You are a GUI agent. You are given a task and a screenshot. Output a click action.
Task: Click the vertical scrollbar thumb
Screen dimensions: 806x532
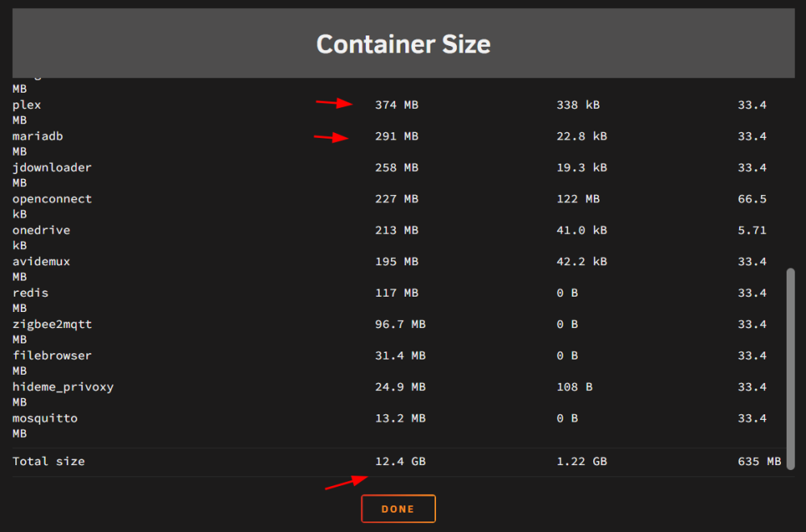pyautogui.click(x=791, y=368)
